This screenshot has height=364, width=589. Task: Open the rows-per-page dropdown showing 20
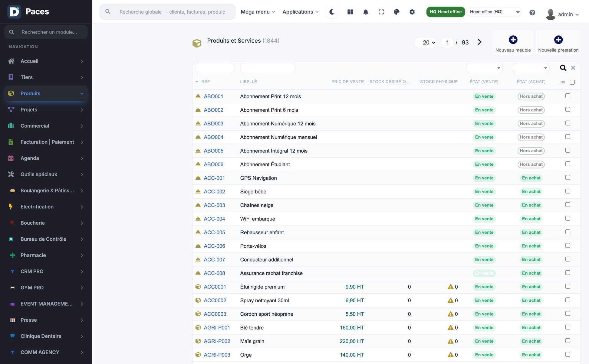tap(426, 42)
